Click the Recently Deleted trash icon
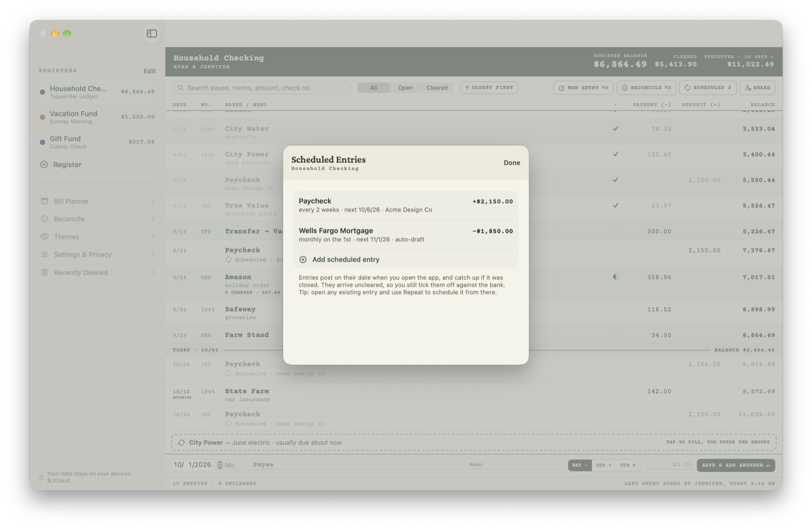812x529 pixels. [x=44, y=272]
